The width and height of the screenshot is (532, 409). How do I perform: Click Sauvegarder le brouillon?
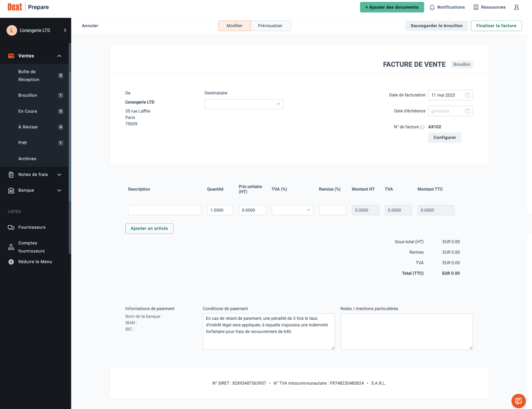[436, 26]
